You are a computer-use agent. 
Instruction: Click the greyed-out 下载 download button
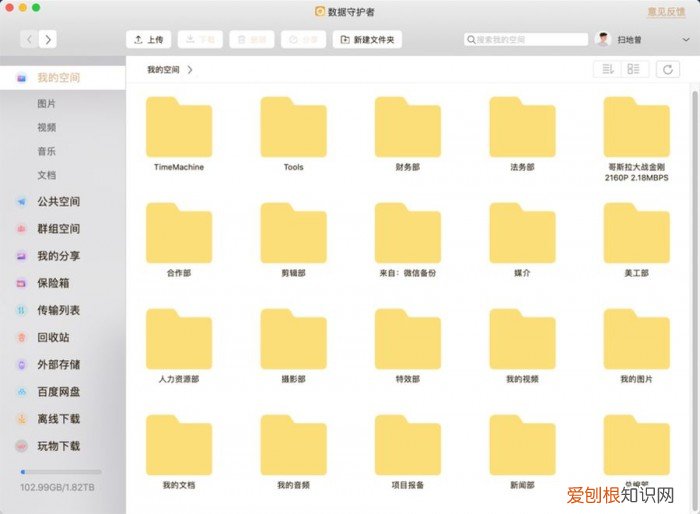[200, 40]
